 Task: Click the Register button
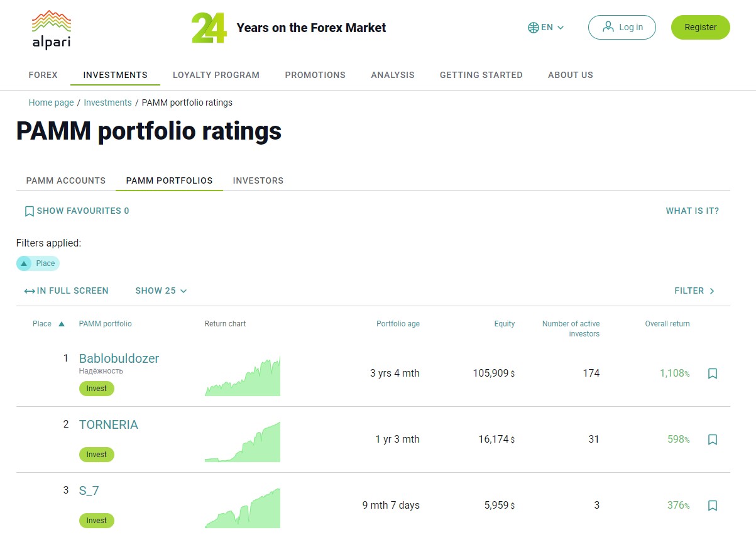(700, 27)
